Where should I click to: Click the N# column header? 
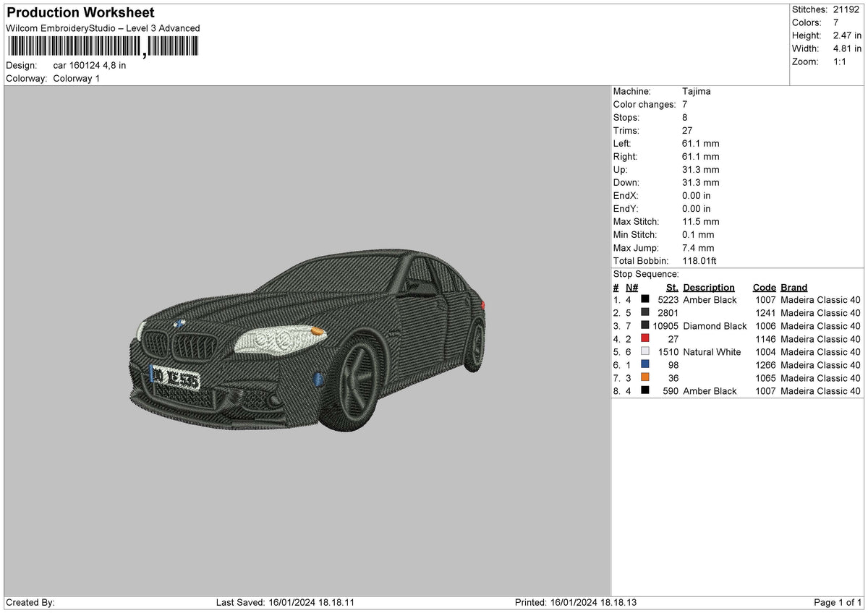point(631,287)
